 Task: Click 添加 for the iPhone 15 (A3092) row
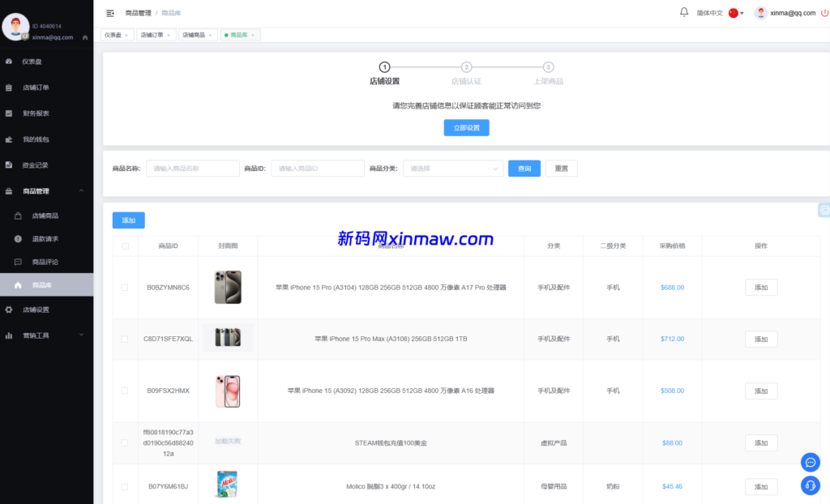click(761, 391)
